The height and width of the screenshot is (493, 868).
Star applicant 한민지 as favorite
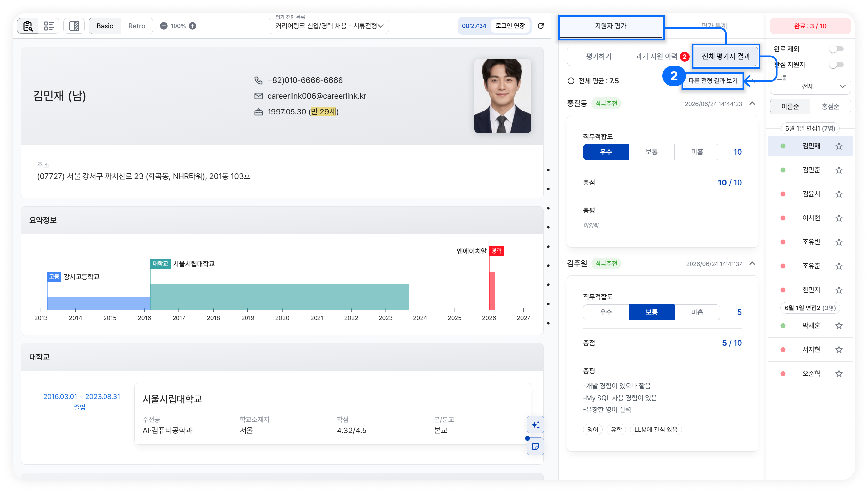[839, 290]
